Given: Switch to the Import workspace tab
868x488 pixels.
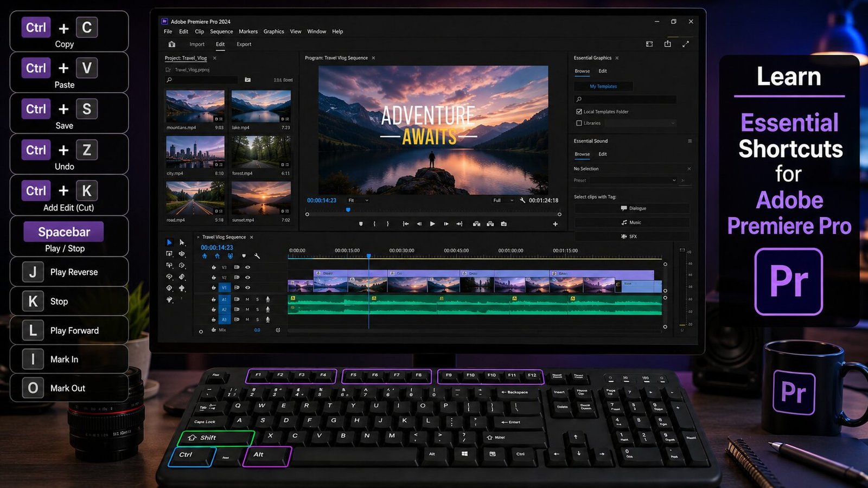Looking at the screenshot, I should pyautogui.click(x=197, y=44).
